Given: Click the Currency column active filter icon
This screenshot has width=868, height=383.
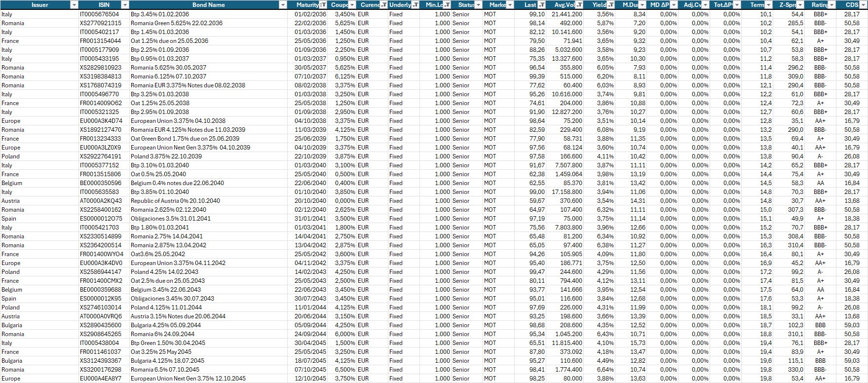Looking at the screenshot, I should tap(383, 5).
